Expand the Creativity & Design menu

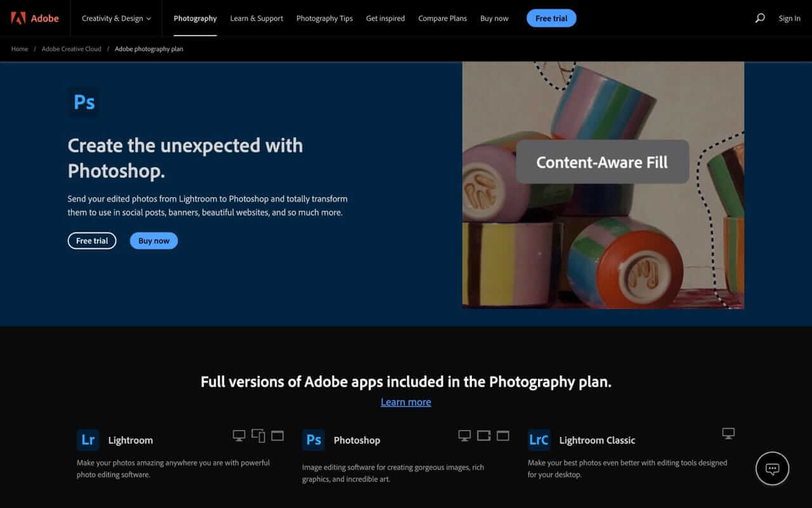click(117, 18)
